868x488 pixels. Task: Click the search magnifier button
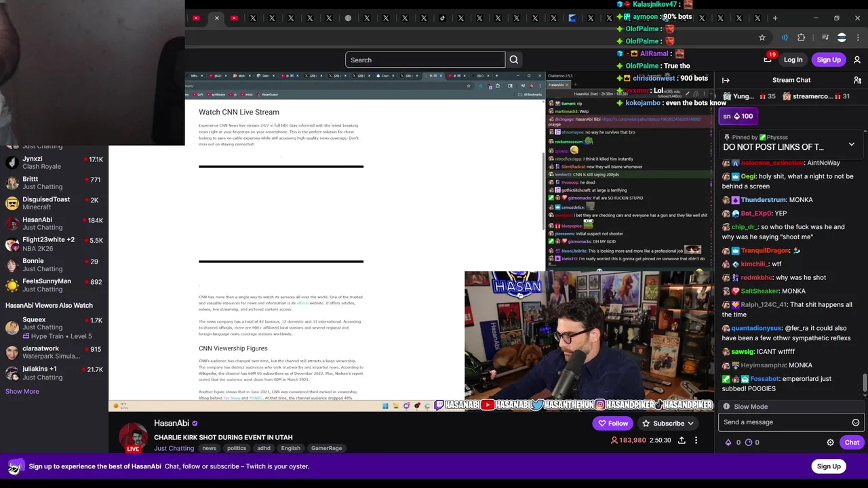pos(514,60)
